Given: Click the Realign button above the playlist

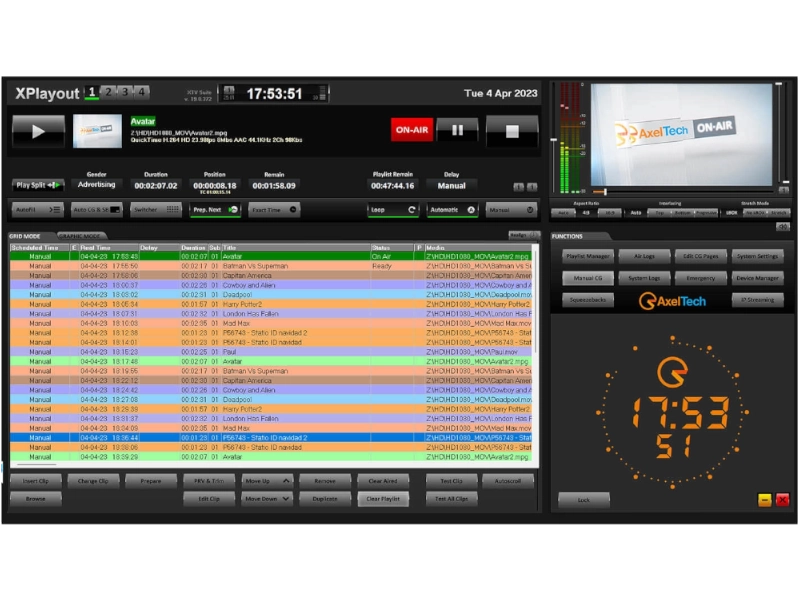Looking at the screenshot, I should point(523,235).
